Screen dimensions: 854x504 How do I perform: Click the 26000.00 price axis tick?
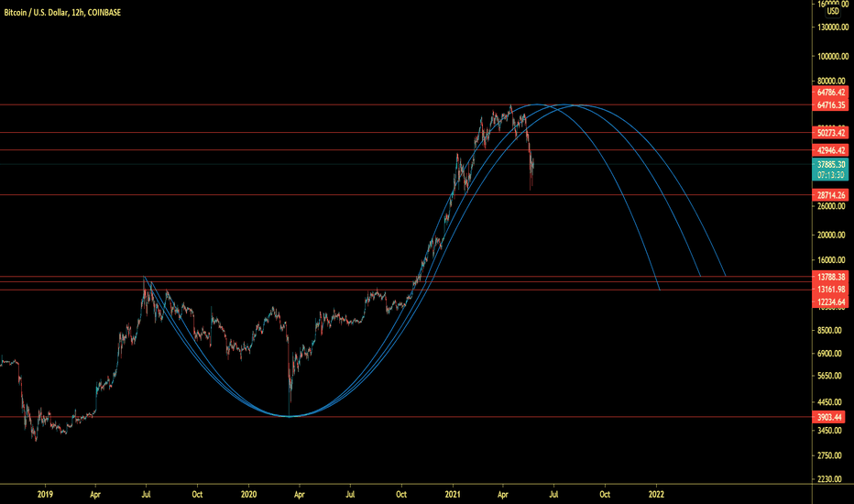[x=832, y=206]
